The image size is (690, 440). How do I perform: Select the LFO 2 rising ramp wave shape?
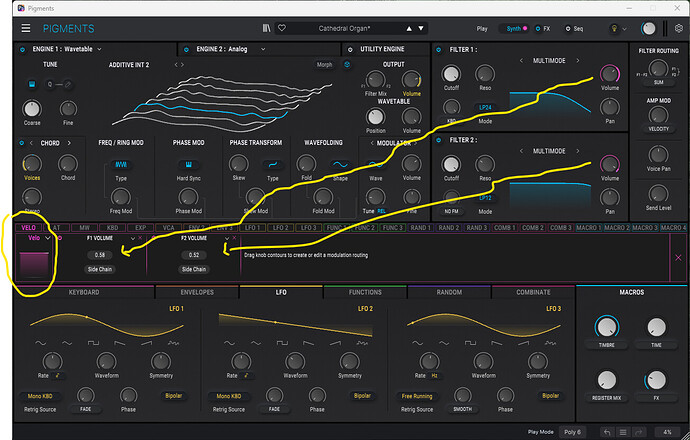(336, 343)
